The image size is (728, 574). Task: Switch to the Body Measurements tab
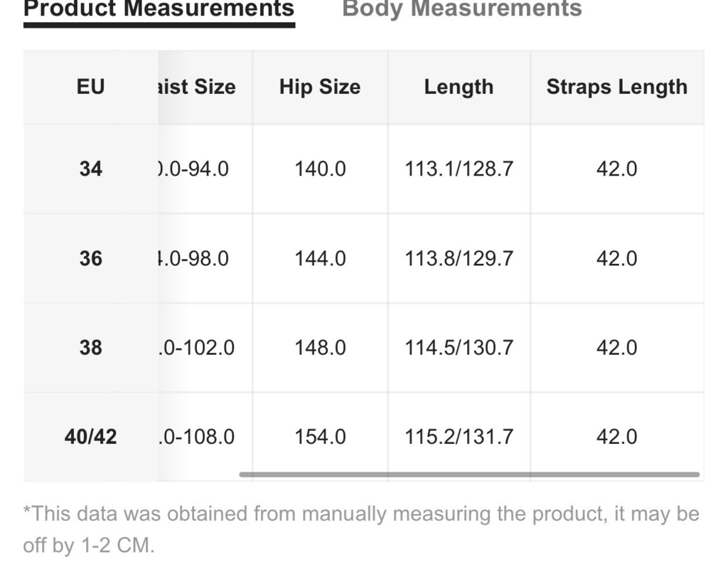click(461, 9)
